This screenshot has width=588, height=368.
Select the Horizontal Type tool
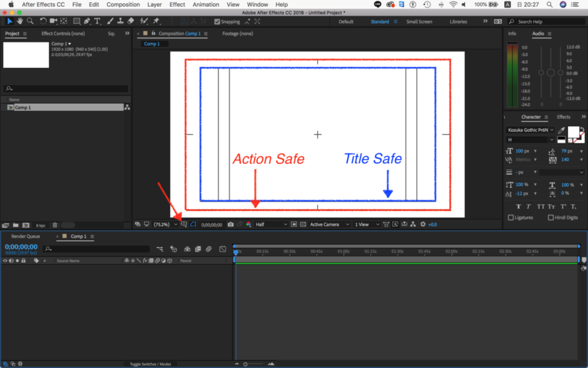[97, 21]
